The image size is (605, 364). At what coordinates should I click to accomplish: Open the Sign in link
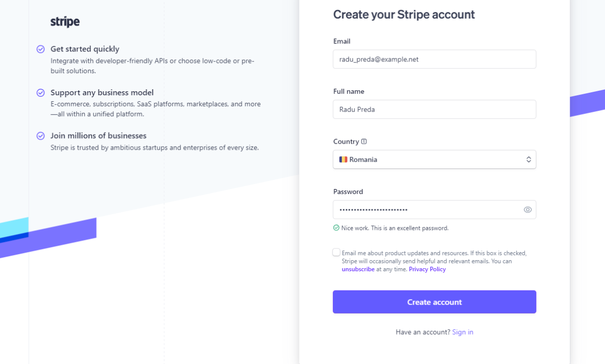coord(463,332)
